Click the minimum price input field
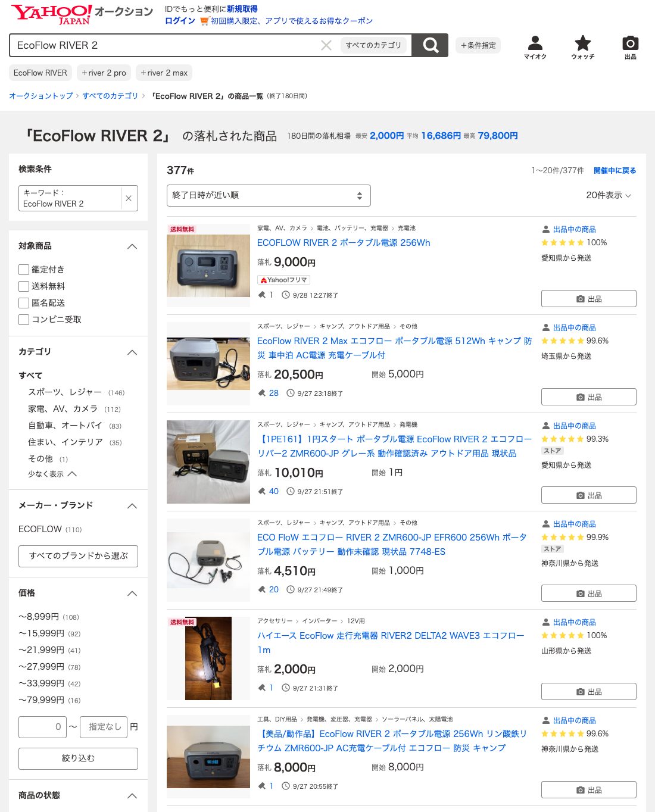 [42, 727]
